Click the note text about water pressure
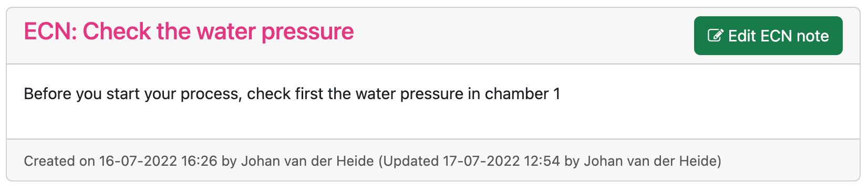The height and width of the screenshot is (192, 868). pos(292,94)
